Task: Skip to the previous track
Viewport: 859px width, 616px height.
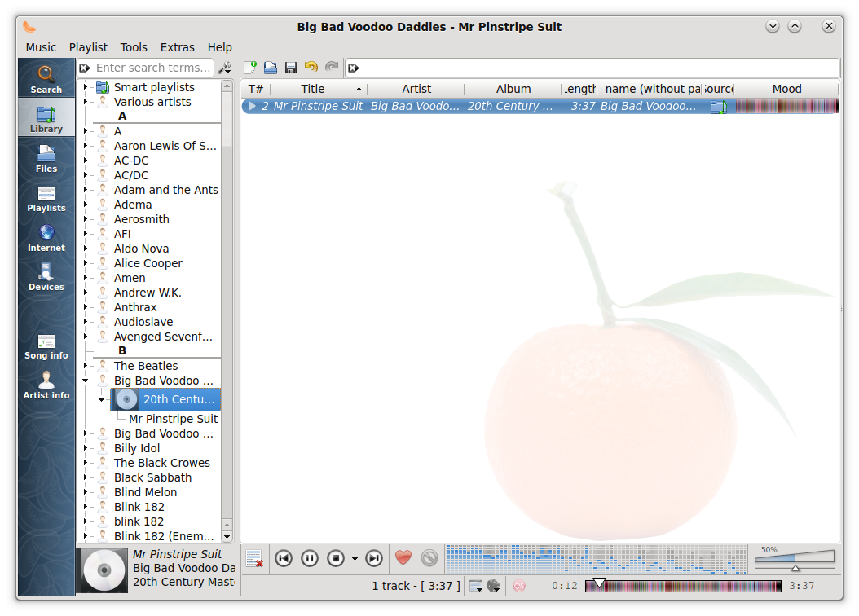Action: coord(284,558)
